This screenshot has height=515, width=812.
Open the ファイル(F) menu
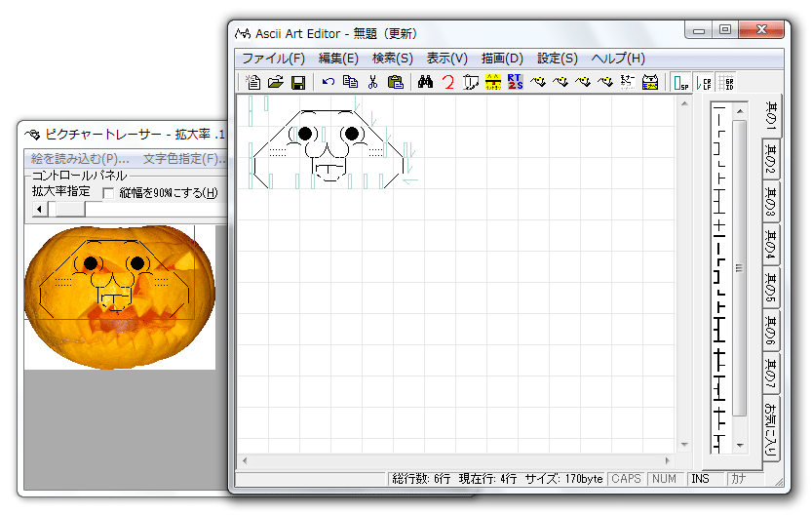[x=273, y=58]
